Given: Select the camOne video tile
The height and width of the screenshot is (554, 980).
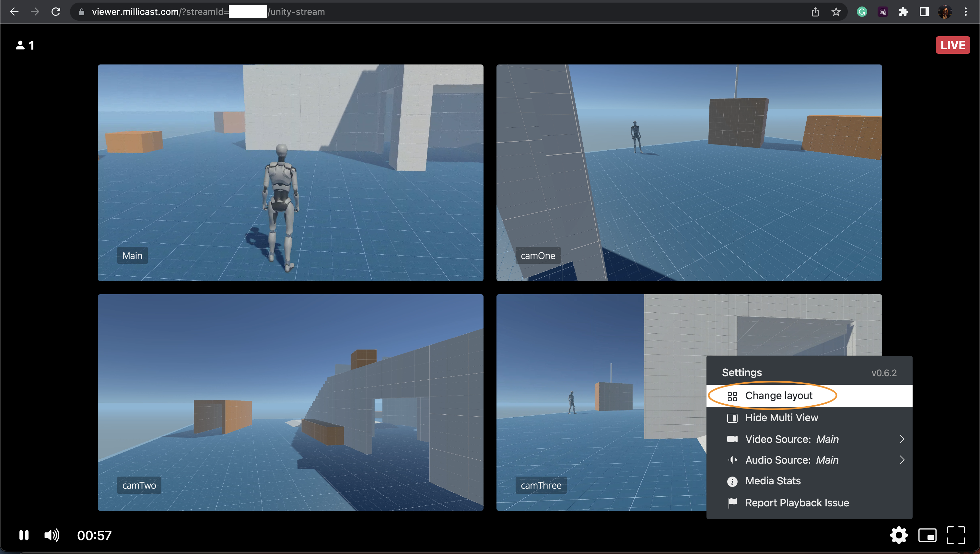Looking at the screenshot, I should (x=689, y=173).
